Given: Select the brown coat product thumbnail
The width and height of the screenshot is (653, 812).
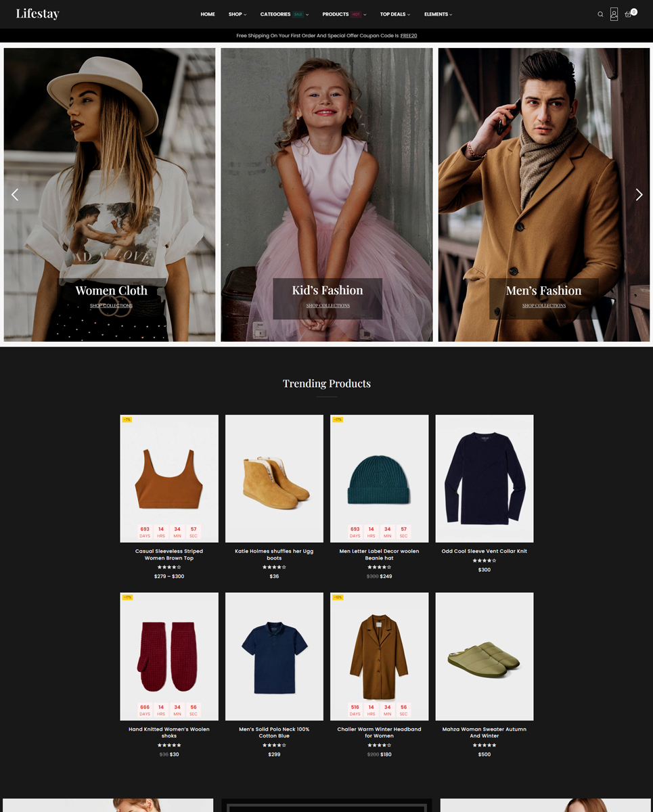Looking at the screenshot, I should pyautogui.click(x=379, y=656).
